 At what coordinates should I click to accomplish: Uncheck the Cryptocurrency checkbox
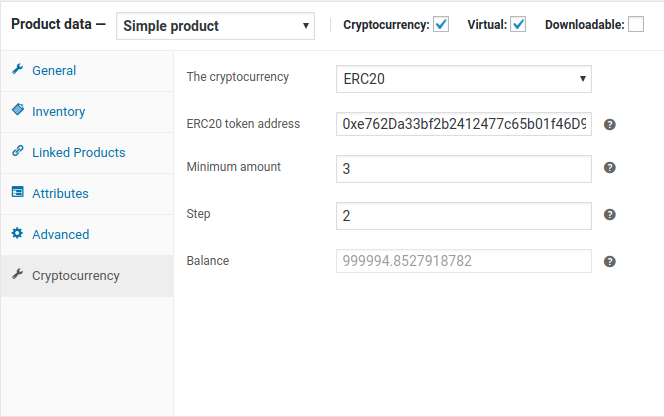pyautogui.click(x=441, y=24)
